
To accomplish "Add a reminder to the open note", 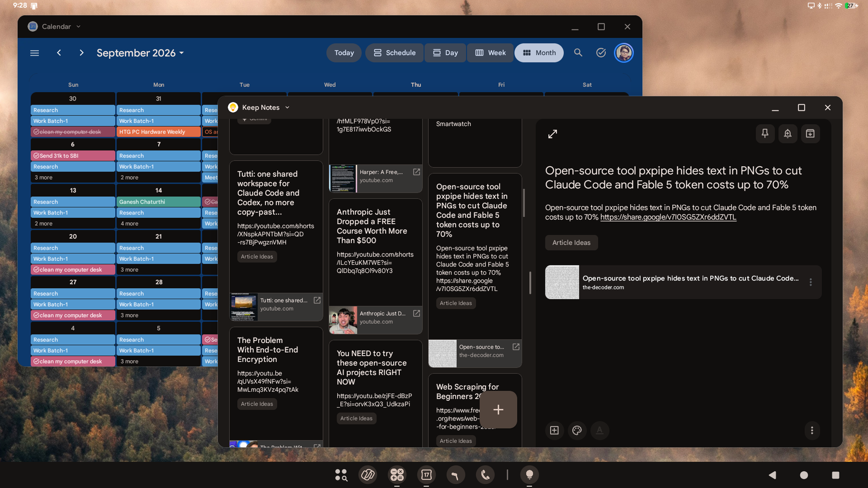I will point(788,134).
